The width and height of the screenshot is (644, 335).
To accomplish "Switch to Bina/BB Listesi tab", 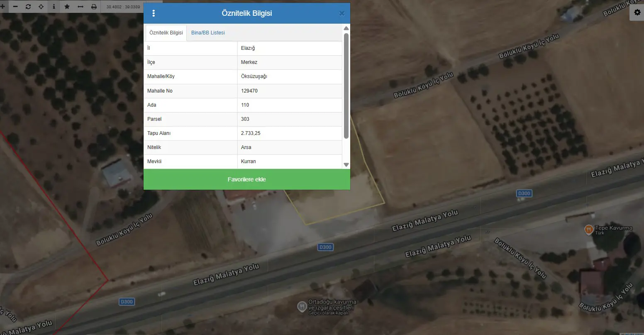I will (x=208, y=33).
